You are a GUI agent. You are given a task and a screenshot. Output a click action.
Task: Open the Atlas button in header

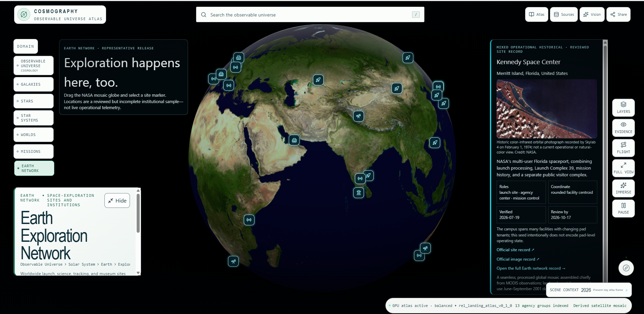click(x=537, y=14)
